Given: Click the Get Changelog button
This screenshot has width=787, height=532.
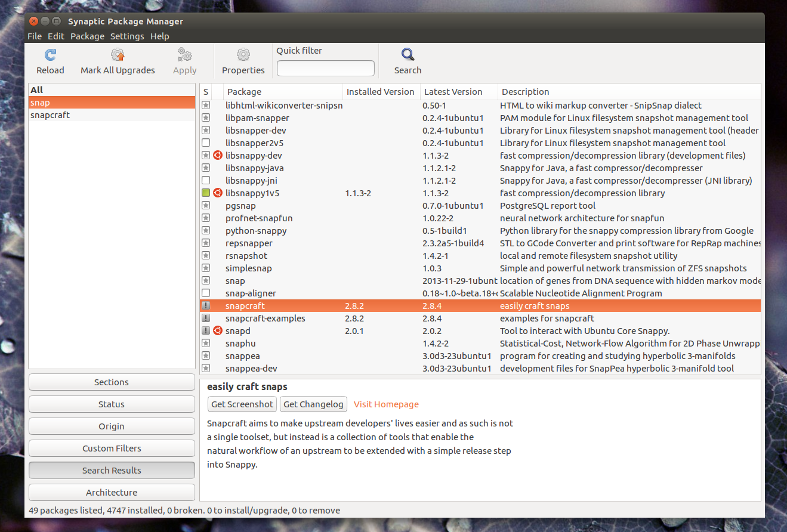Looking at the screenshot, I should (314, 404).
